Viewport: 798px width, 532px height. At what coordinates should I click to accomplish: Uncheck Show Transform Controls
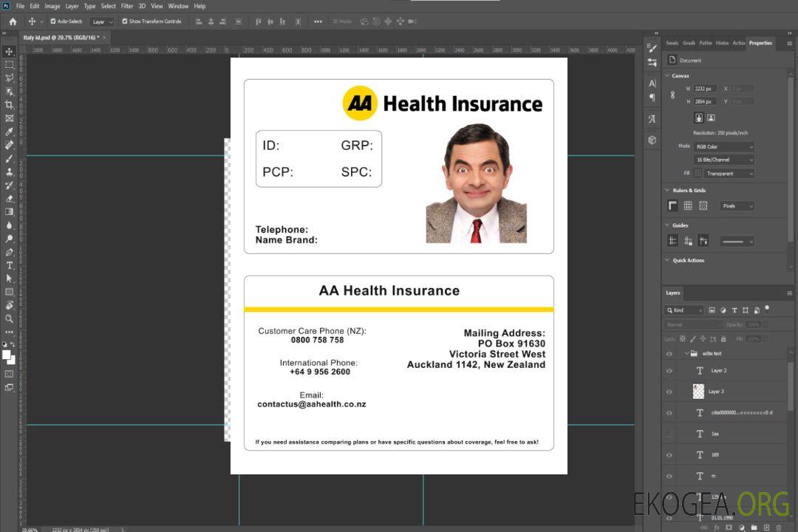pyautogui.click(x=125, y=21)
